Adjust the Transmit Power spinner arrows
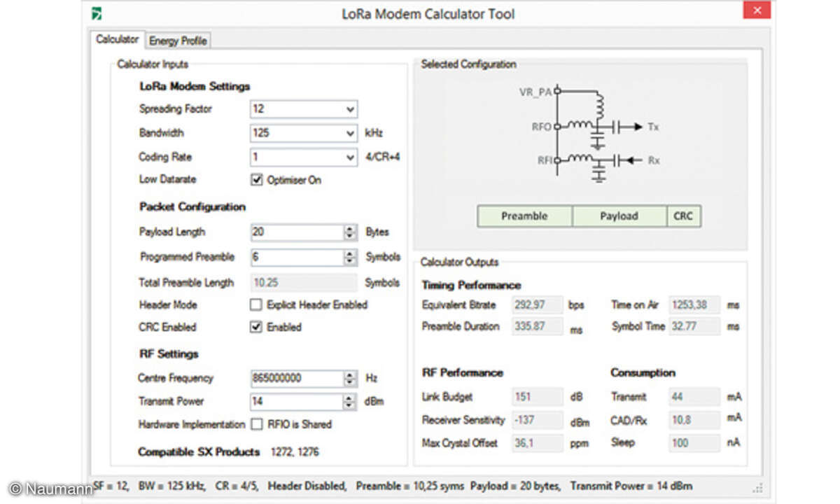 click(350, 402)
